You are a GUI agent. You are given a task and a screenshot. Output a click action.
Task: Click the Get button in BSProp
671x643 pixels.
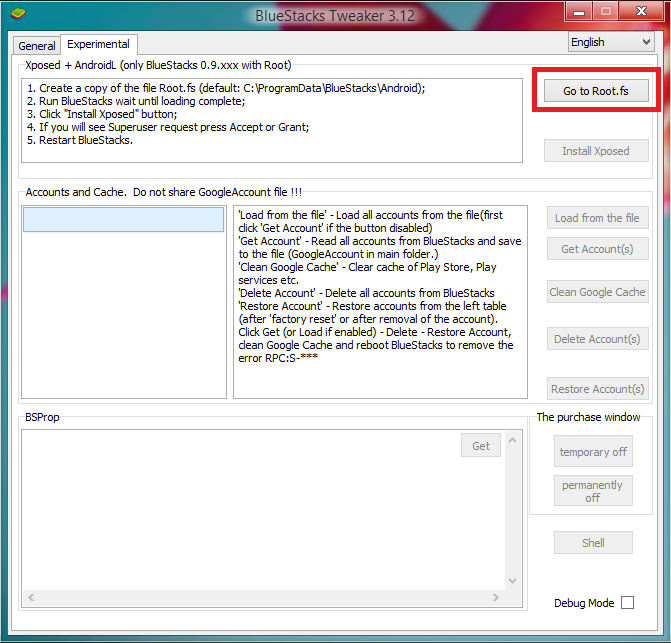481,445
